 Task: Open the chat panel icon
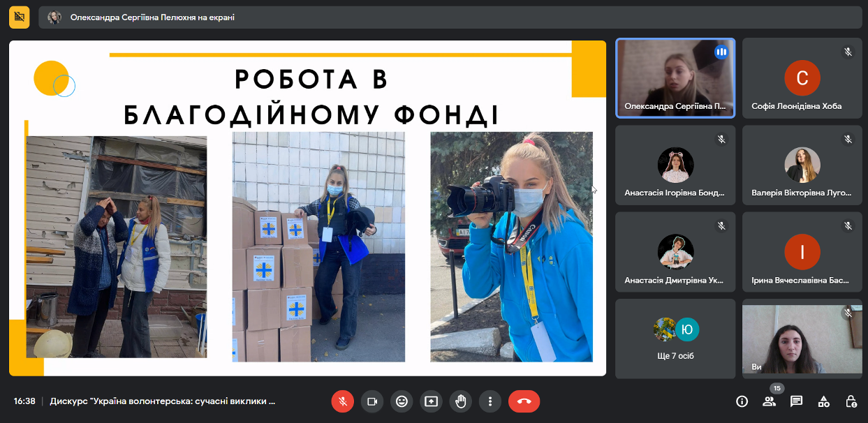796,401
